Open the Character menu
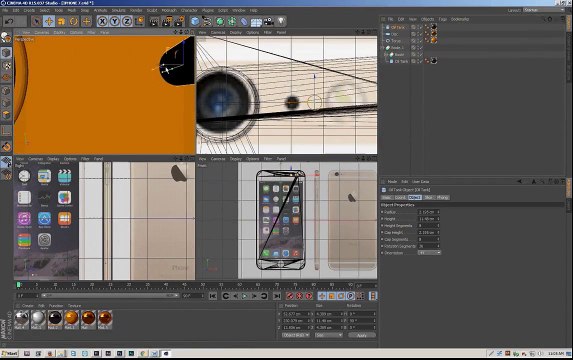Viewport: 573px width, 360px height. [x=189, y=10]
